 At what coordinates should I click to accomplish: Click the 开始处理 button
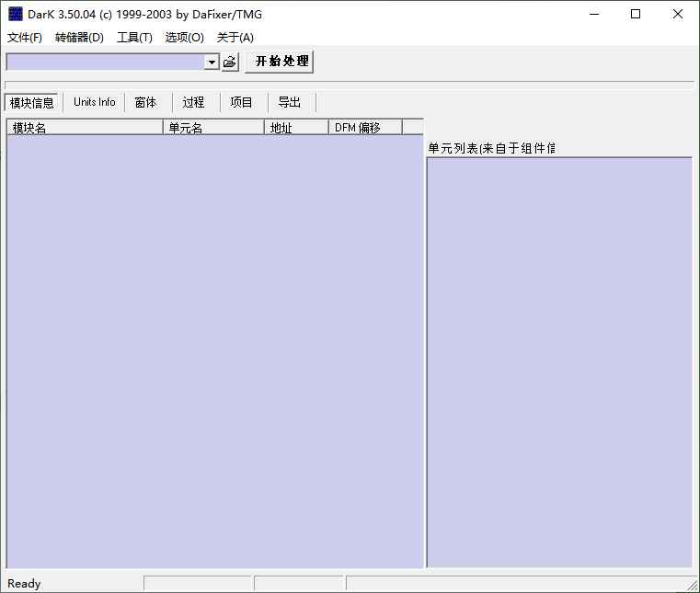pyautogui.click(x=280, y=62)
